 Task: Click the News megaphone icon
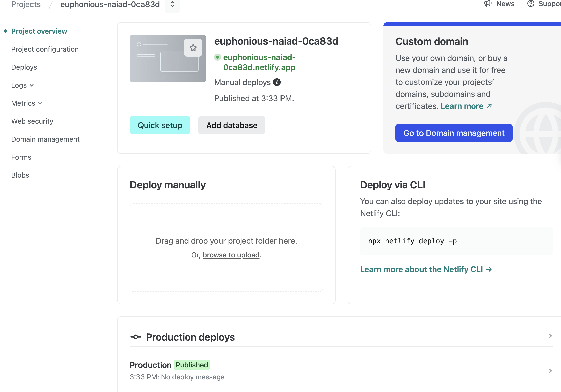tap(488, 4)
